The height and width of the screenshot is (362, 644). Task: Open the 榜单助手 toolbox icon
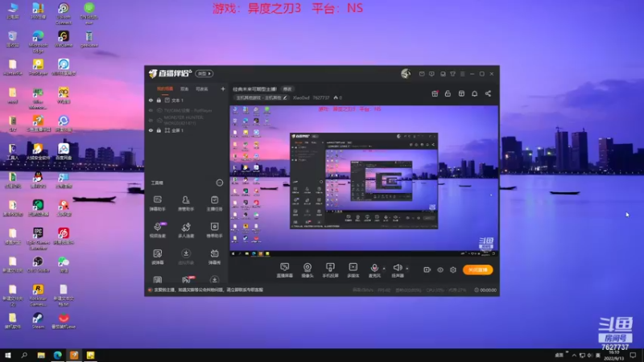point(214,230)
